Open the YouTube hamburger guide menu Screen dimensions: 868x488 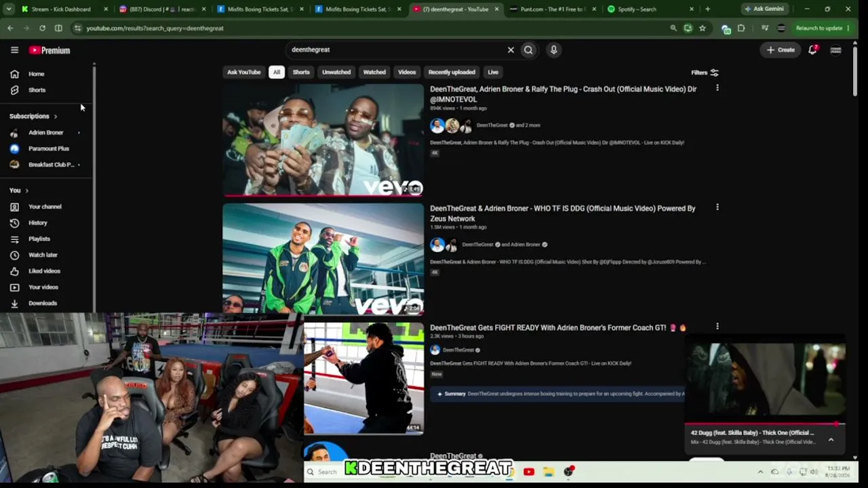[x=14, y=50]
